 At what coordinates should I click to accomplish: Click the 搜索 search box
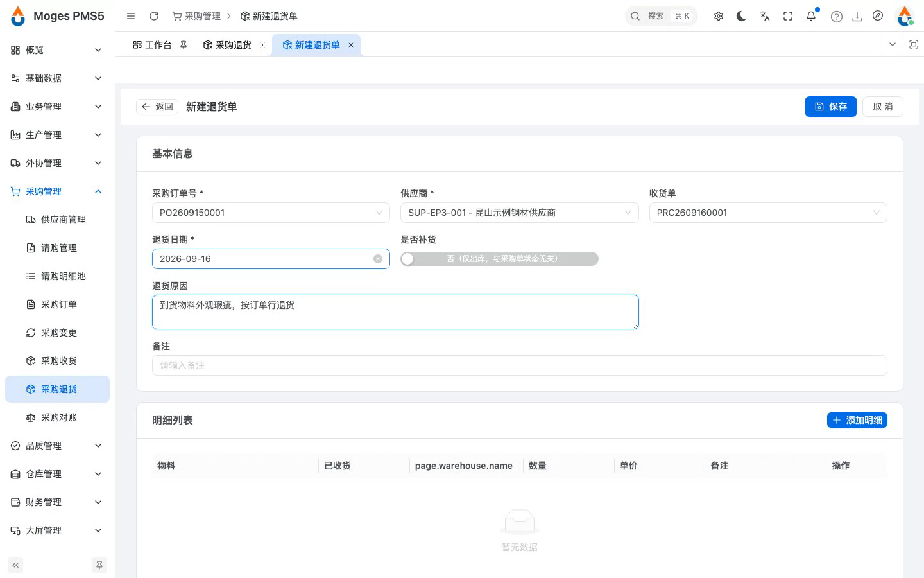click(661, 16)
